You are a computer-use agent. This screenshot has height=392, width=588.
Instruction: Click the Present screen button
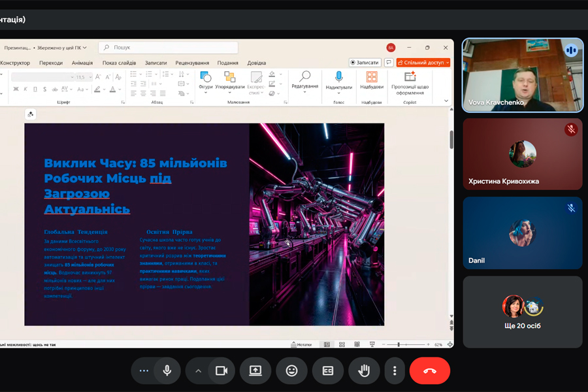pyautogui.click(x=255, y=370)
